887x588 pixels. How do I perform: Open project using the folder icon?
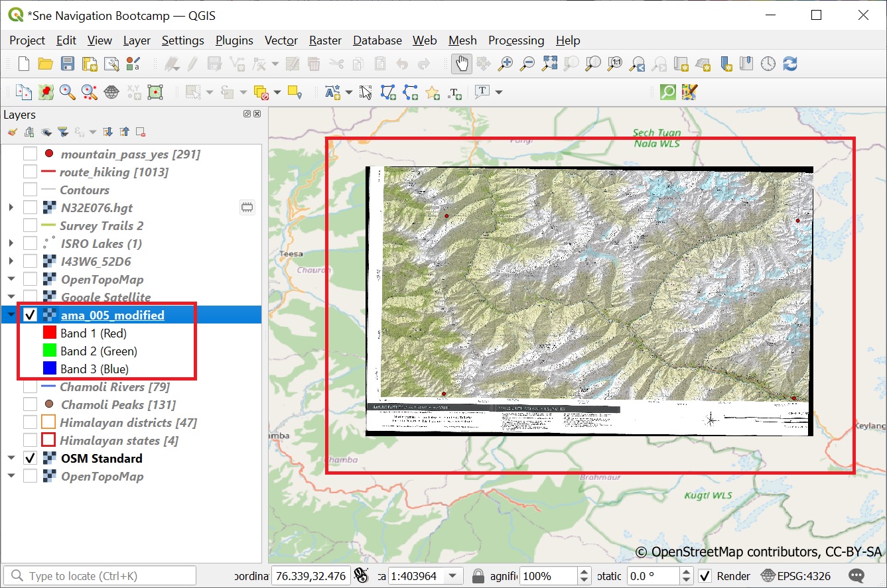pos(46,64)
